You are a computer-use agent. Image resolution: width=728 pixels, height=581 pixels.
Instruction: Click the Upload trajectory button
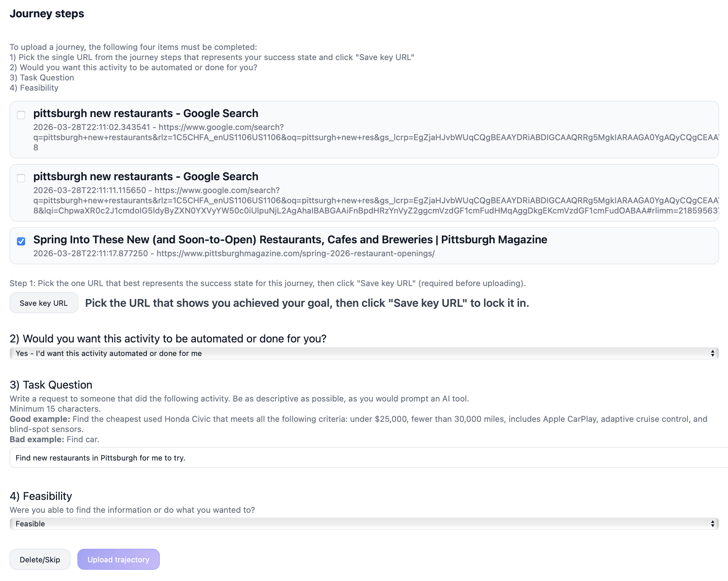tap(118, 559)
